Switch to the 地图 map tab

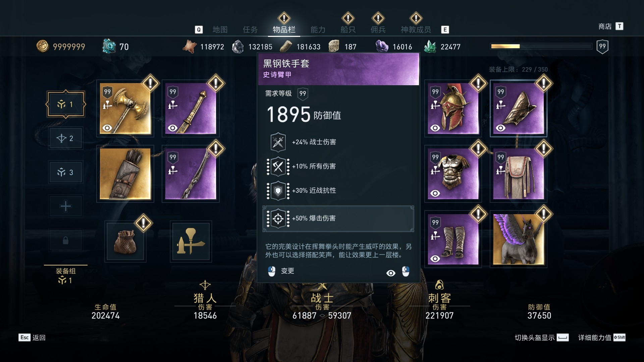220,30
